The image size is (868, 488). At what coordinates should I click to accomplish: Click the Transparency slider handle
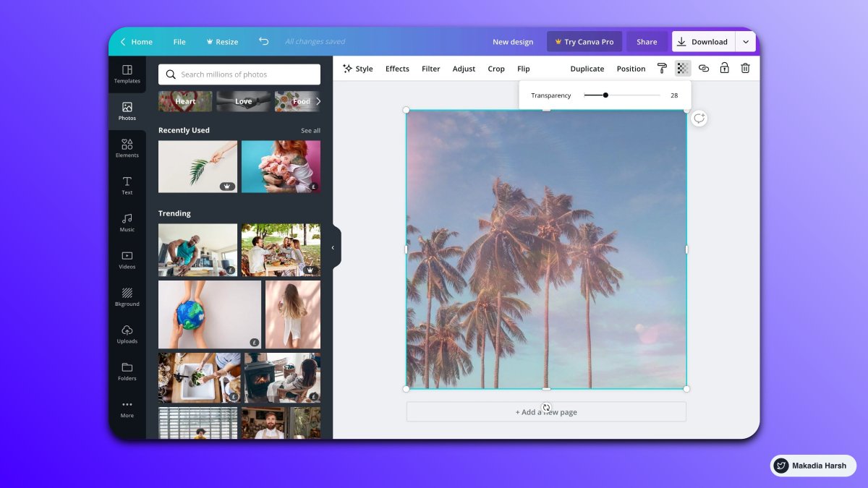click(x=605, y=95)
